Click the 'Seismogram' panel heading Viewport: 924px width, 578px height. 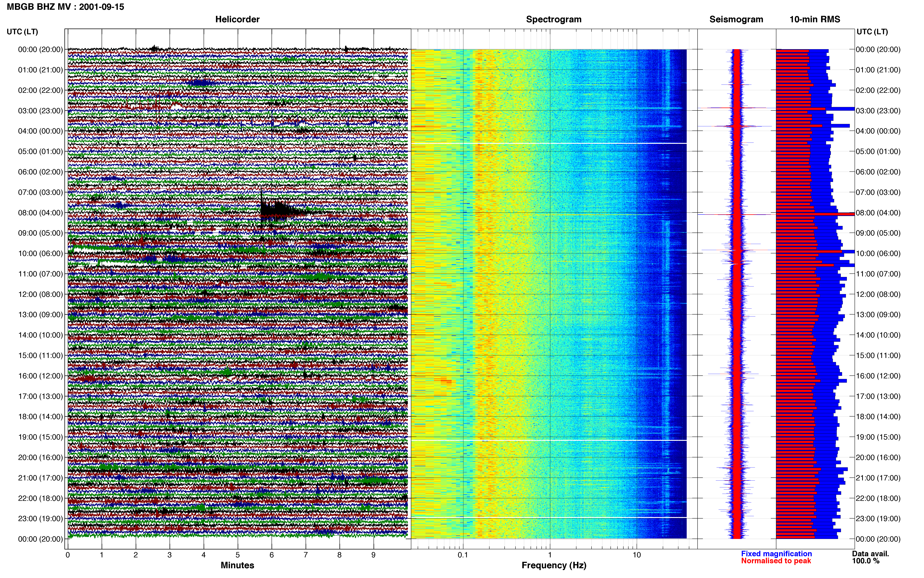point(736,19)
